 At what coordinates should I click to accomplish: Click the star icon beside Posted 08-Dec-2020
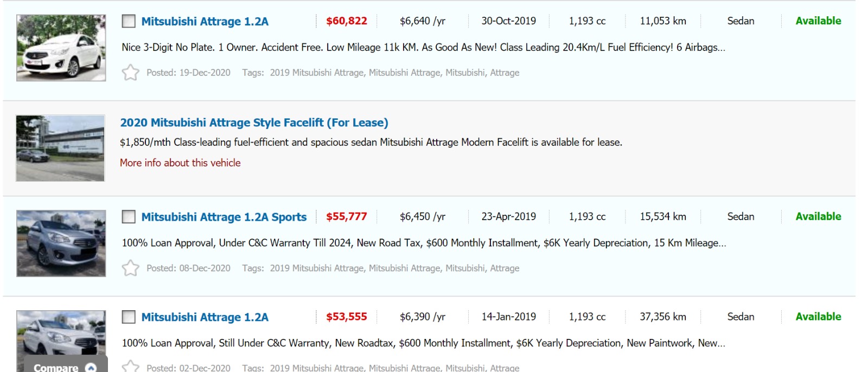click(x=130, y=268)
